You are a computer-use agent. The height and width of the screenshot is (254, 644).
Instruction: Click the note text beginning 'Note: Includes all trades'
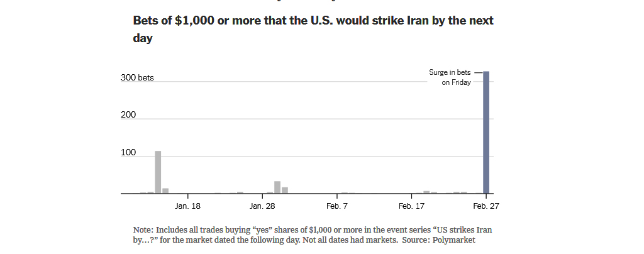click(x=313, y=235)
